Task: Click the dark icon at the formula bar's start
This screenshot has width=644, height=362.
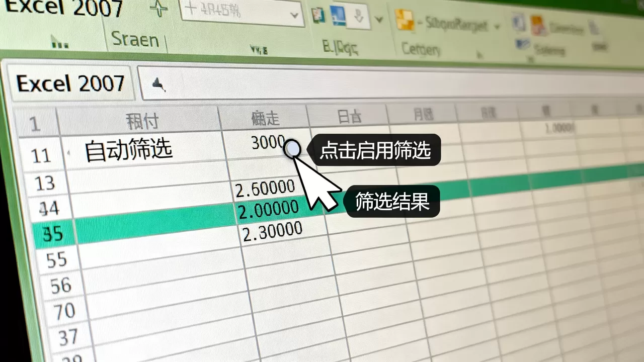Action: point(159,85)
